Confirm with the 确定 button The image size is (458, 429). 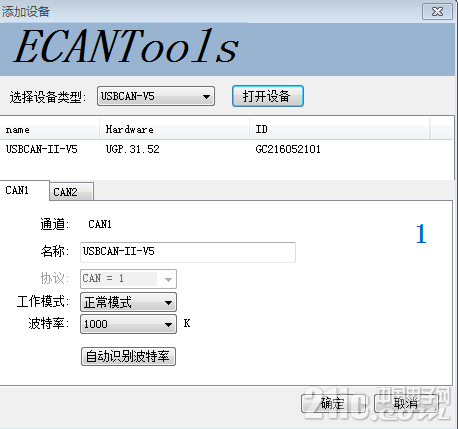(333, 404)
